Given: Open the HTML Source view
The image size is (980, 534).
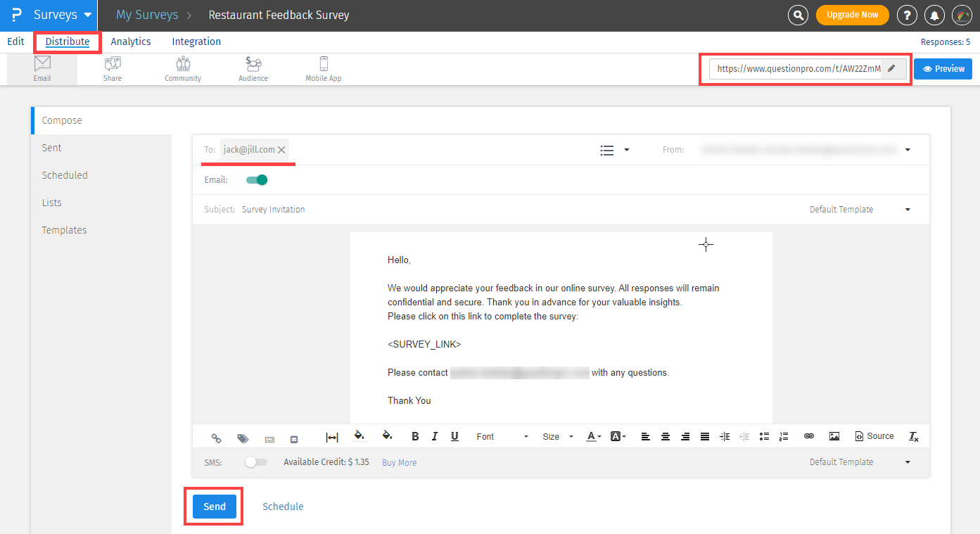Looking at the screenshot, I should (x=874, y=436).
